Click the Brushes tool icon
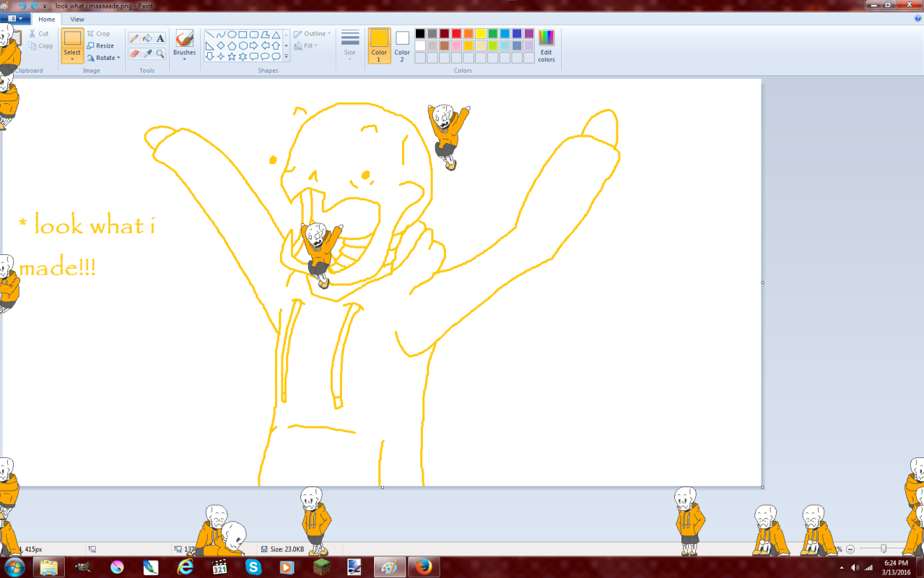 point(184,38)
